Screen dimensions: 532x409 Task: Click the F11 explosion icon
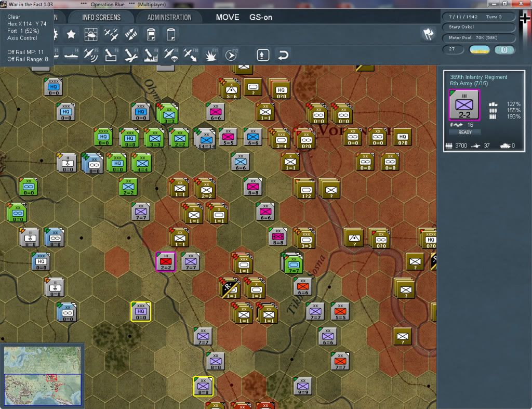click(211, 55)
